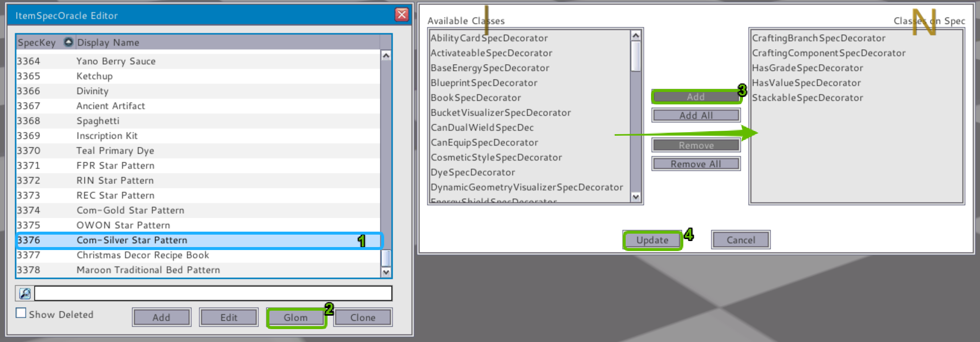Click the Clone button
Screen dimensions: 980x342
coord(363,318)
